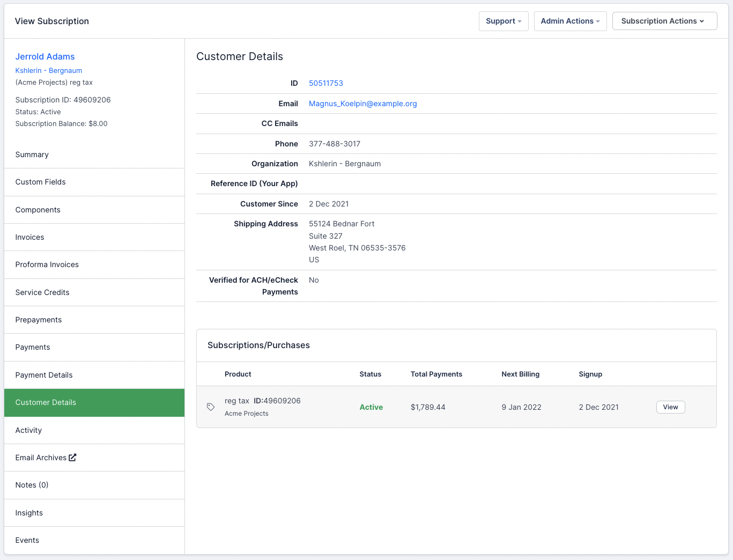The image size is (733, 560).
Task: Open the Support dropdown
Action: click(503, 21)
